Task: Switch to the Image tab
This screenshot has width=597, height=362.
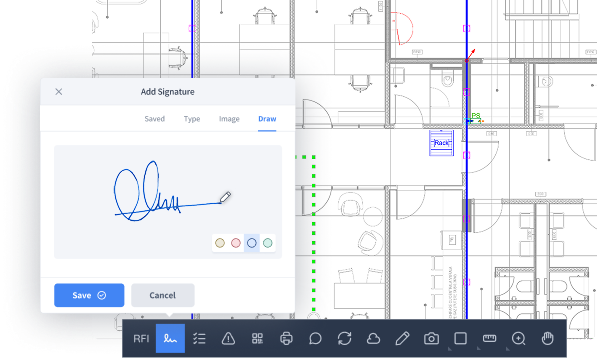Action: coord(229,119)
